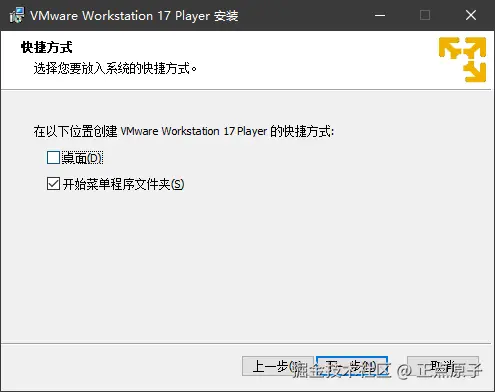Go back with 上一步 button
The image size is (495, 392).
(278, 366)
